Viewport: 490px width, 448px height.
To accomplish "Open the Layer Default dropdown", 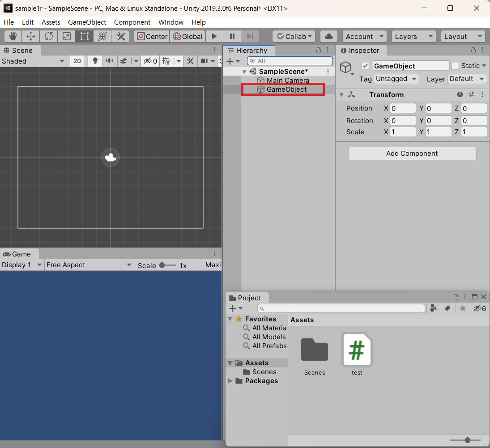I will (467, 79).
